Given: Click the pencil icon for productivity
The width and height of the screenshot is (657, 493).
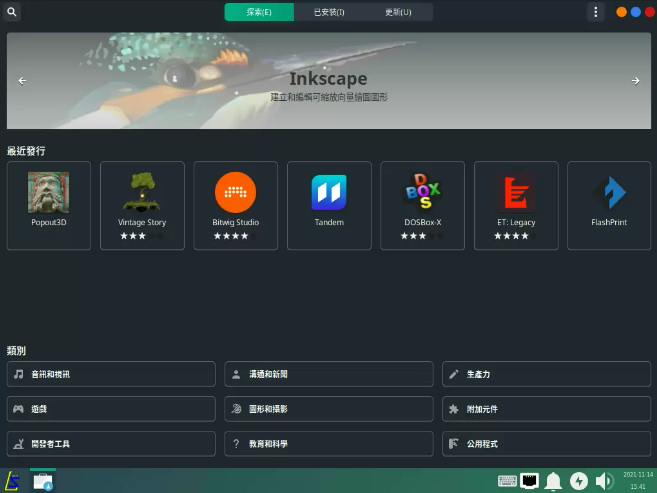Looking at the screenshot, I should pyautogui.click(x=454, y=374).
